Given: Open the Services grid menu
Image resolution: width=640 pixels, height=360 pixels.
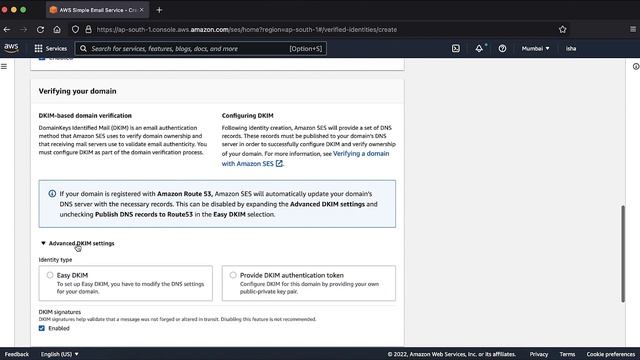Looking at the screenshot, I should pyautogui.click(x=51, y=49).
